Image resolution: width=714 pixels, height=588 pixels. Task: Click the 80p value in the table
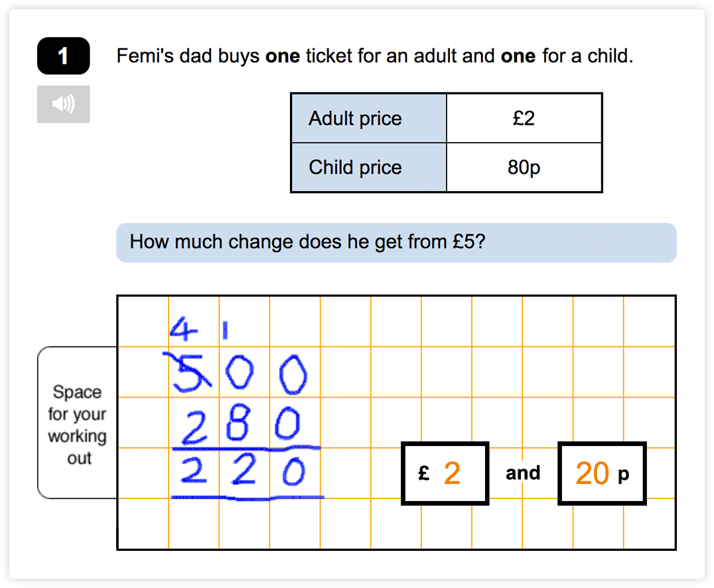coord(524,168)
